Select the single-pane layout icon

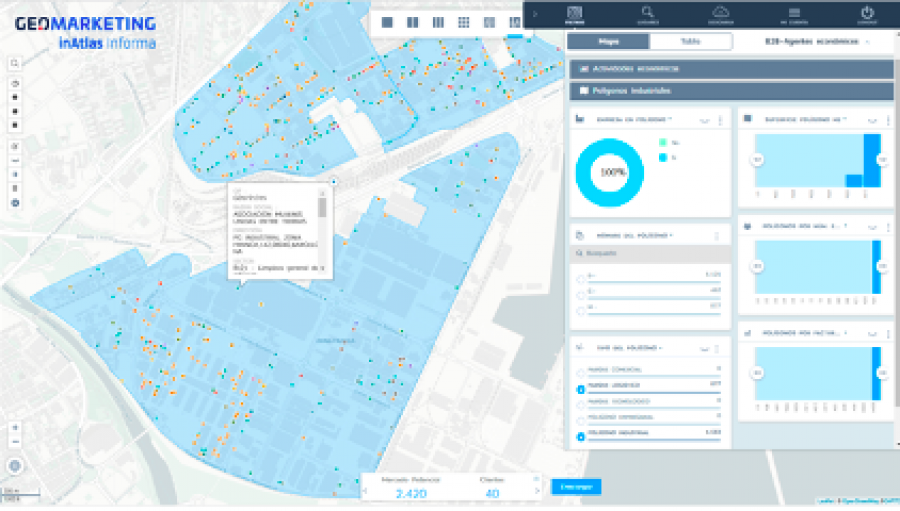387,22
